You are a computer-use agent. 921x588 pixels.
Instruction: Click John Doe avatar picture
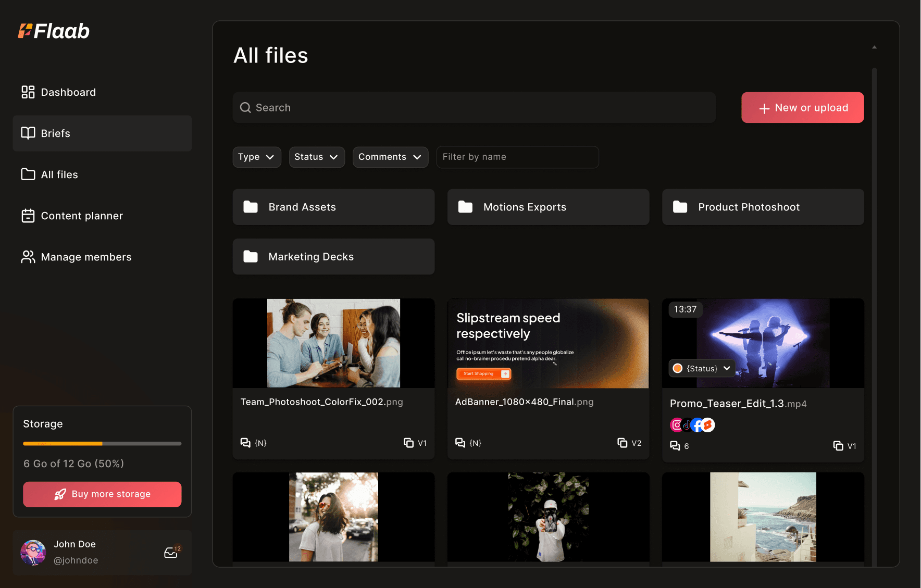[x=33, y=553]
